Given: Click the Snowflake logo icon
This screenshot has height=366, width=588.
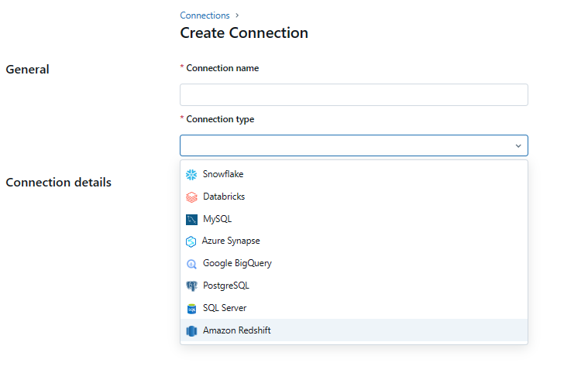Looking at the screenshot, I should click(x=191, y=175).
